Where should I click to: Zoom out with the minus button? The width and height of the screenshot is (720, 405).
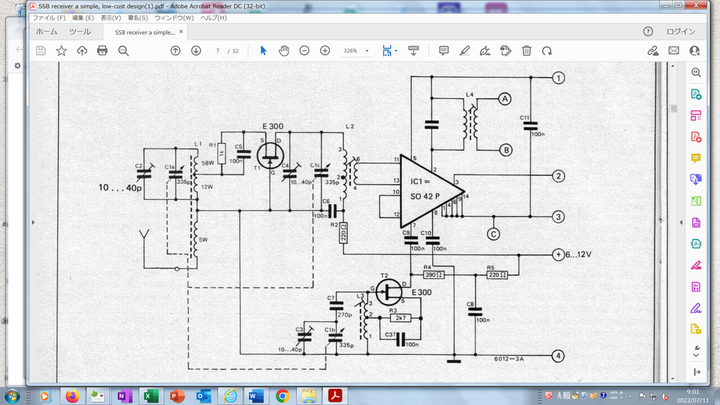click(x=304, y=50)
